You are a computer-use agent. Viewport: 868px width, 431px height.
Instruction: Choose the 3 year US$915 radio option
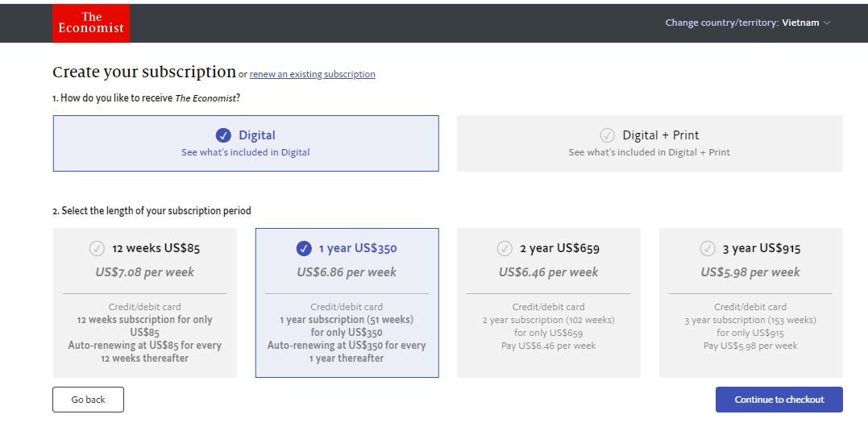708,248
